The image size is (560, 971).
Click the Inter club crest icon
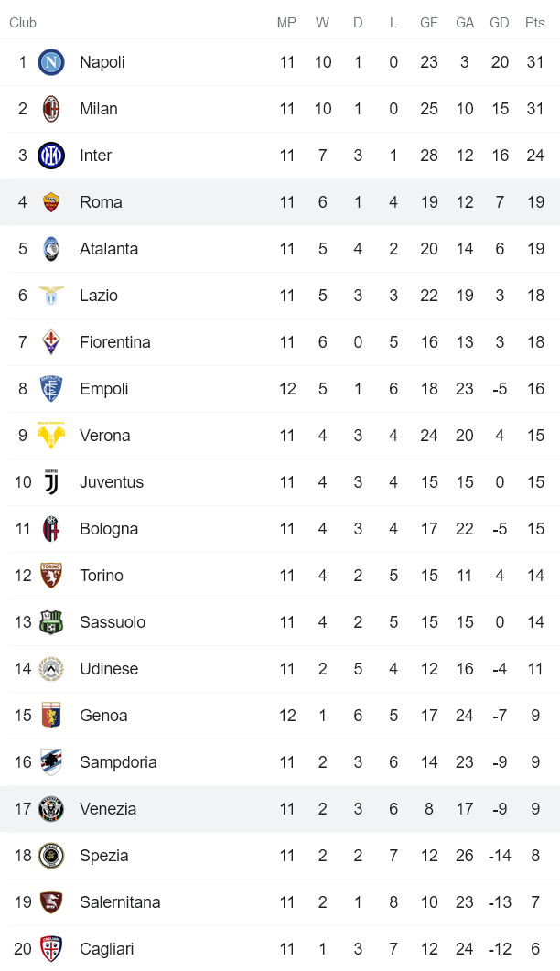click(51, 156)
